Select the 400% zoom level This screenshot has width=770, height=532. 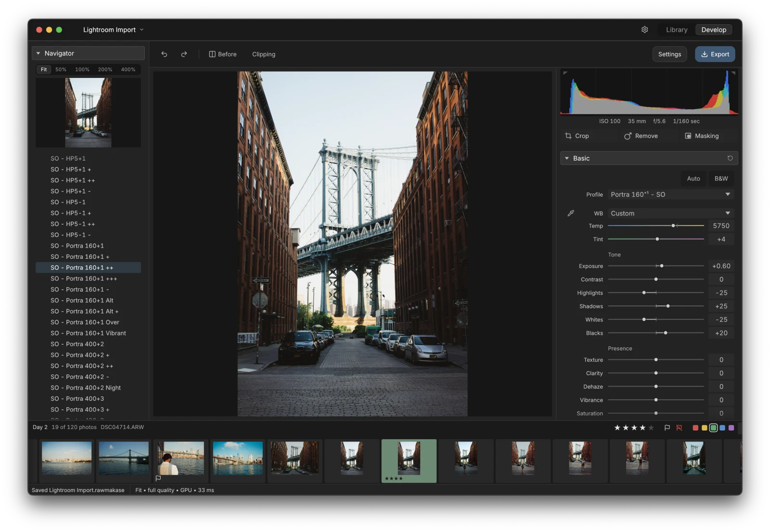tap(128, 70)
